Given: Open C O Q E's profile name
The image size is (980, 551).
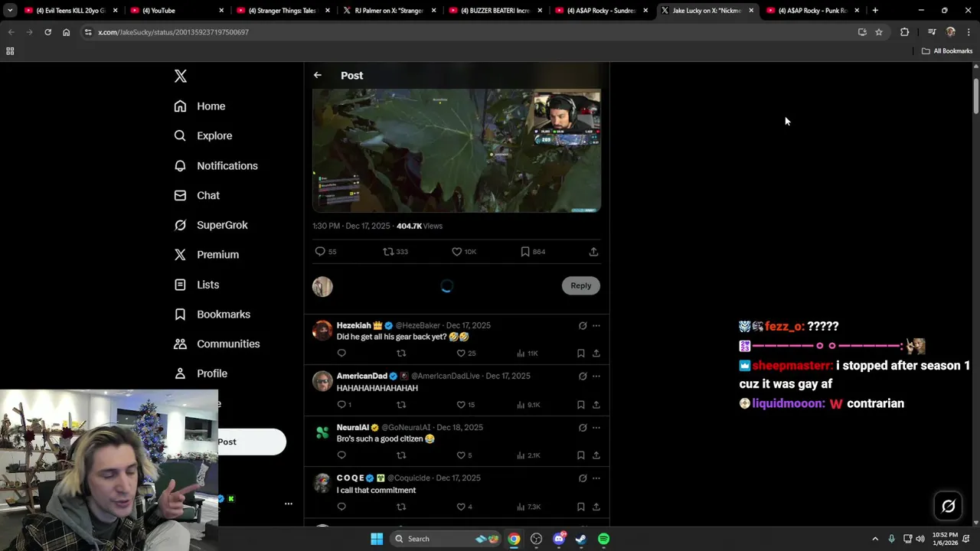Looking at the screenshot, I should (x=351, y=478).
